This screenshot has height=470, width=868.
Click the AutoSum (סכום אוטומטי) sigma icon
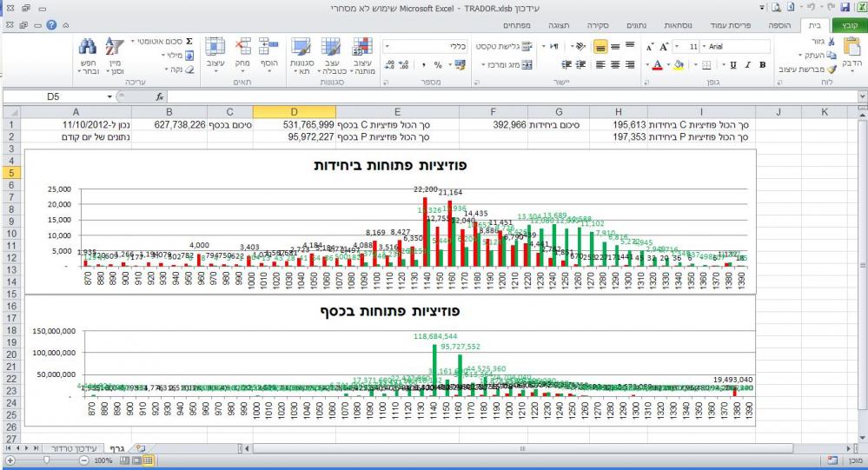pos(189,41)
